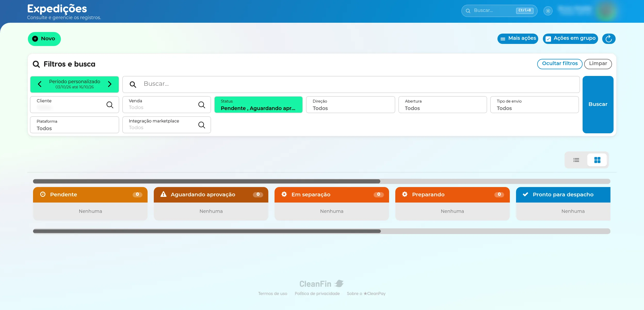Open the Status filter dropdown
Viewport: 644px width, 310px height.
[x=258, y=105]
